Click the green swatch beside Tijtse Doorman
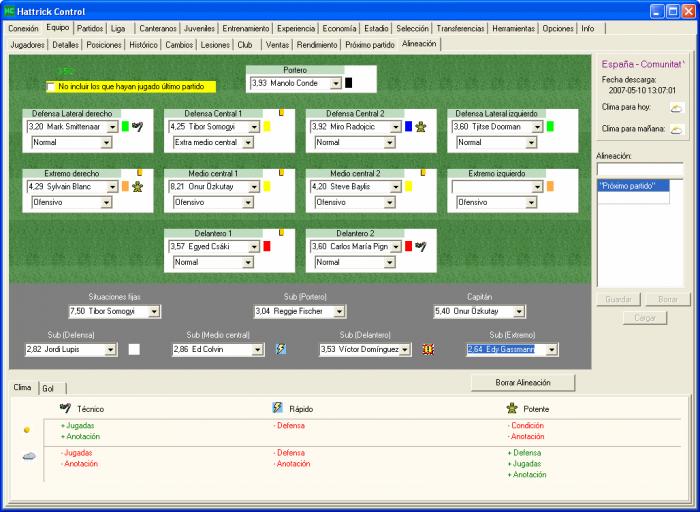 (550, 126)
